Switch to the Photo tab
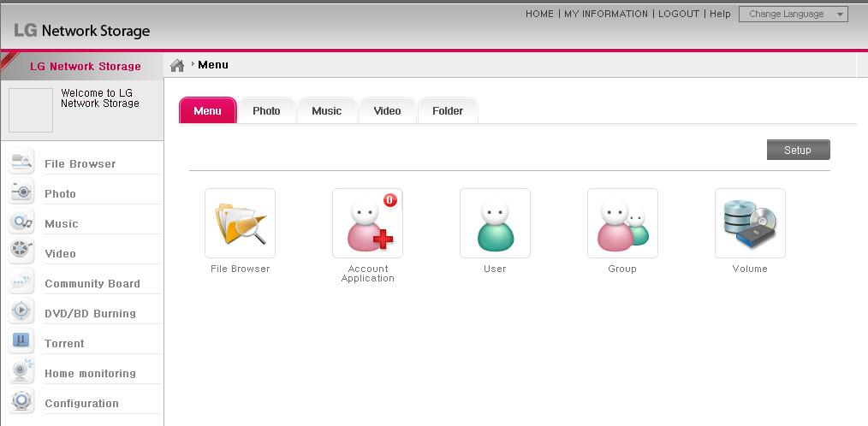868x426 pixels. click(266, 110)
